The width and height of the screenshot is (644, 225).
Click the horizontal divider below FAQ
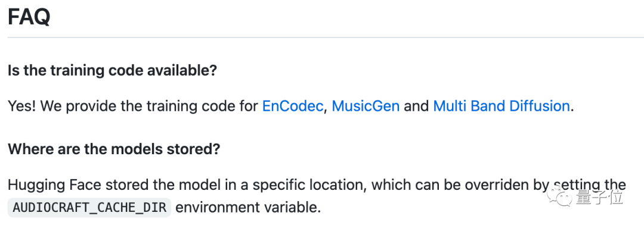(x=326, y=37)
